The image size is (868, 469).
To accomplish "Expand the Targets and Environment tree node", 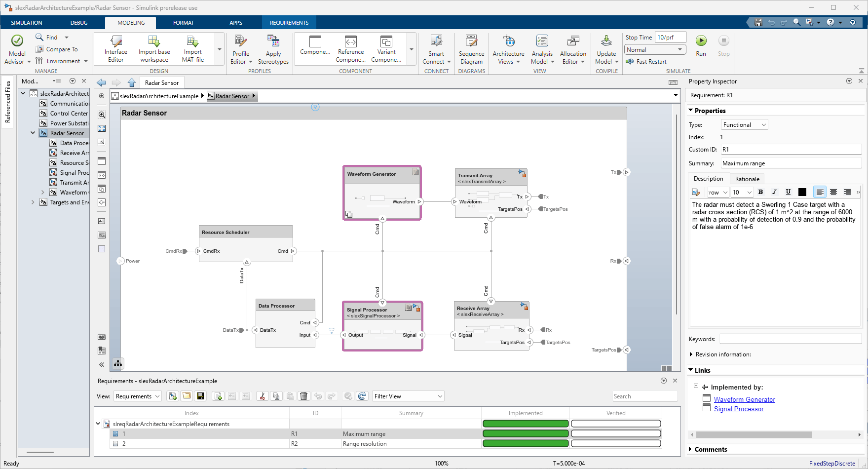I will coord(33,202).
